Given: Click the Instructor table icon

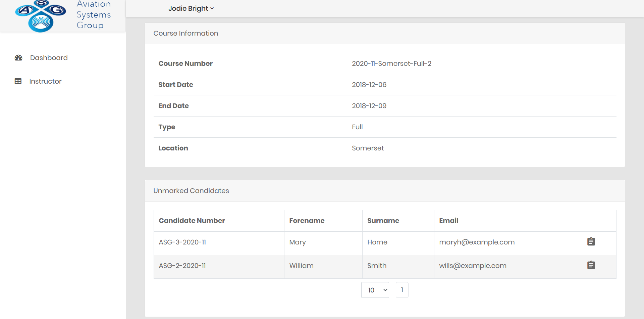Looking at the screenshot, I should click(x=18, y=81).
